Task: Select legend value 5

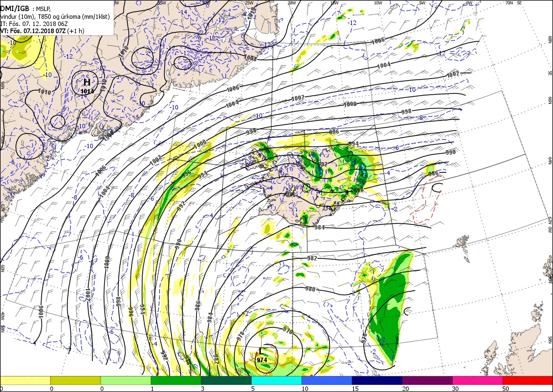Action: point(253,389)
